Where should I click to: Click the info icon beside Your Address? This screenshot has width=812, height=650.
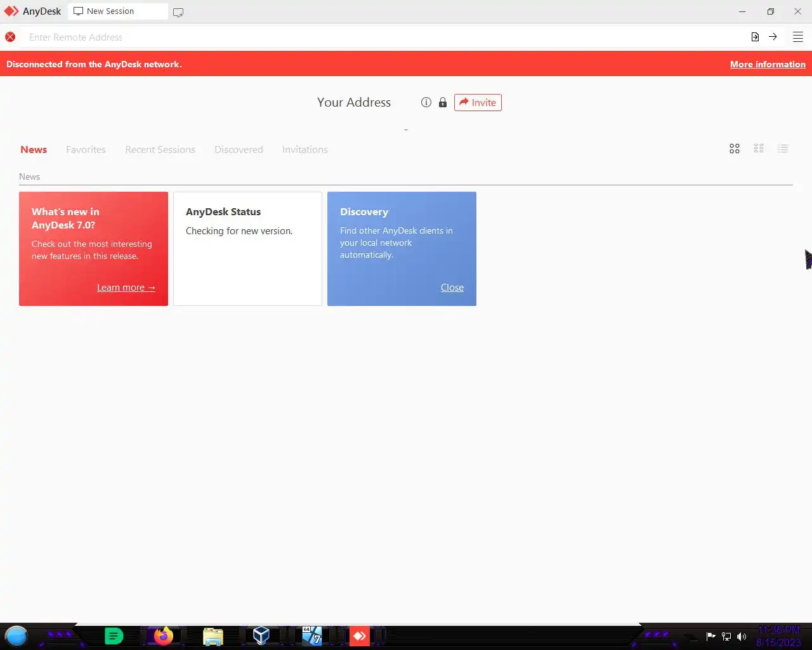[x=426, y=102]
